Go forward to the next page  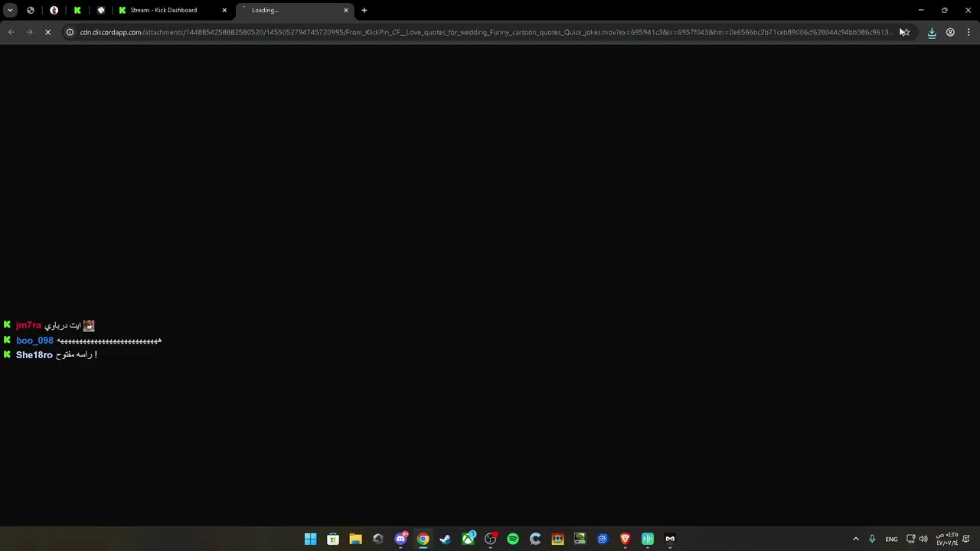pos(29,32)
